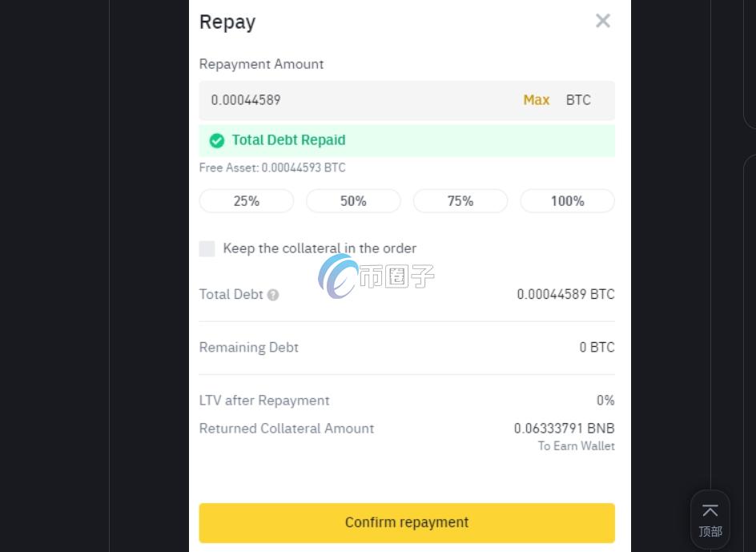Click the BTC currency label in the amount field

(x=578, y=100)
